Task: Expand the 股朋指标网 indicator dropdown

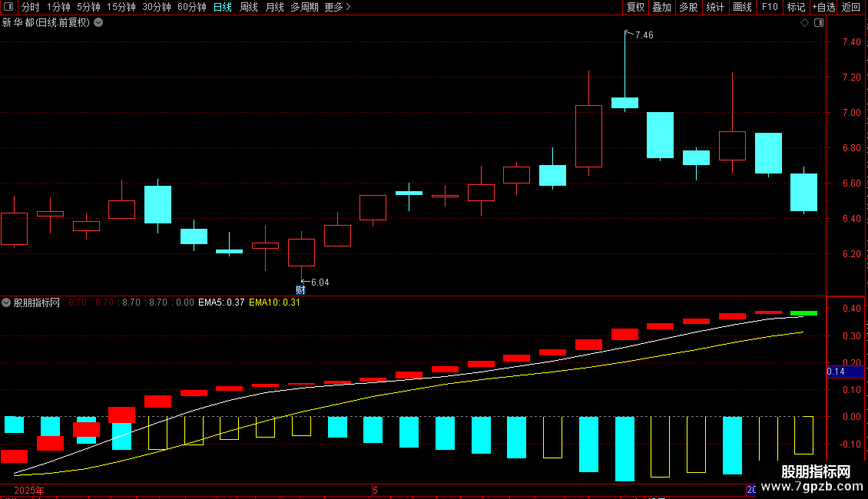Action: [x=6, y=302]
